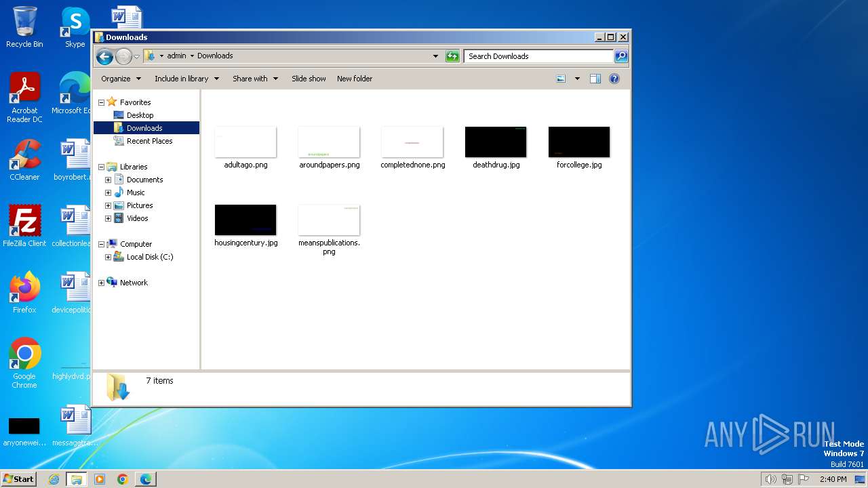Open Include in library menu
868x488 pixels.
(186, 79)
